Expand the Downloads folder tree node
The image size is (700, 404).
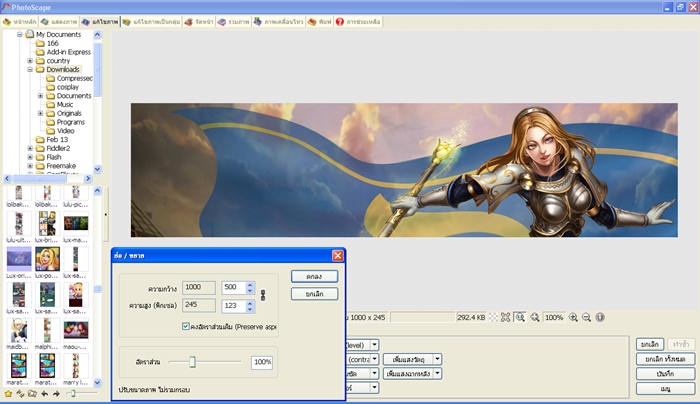pos(30,69)
